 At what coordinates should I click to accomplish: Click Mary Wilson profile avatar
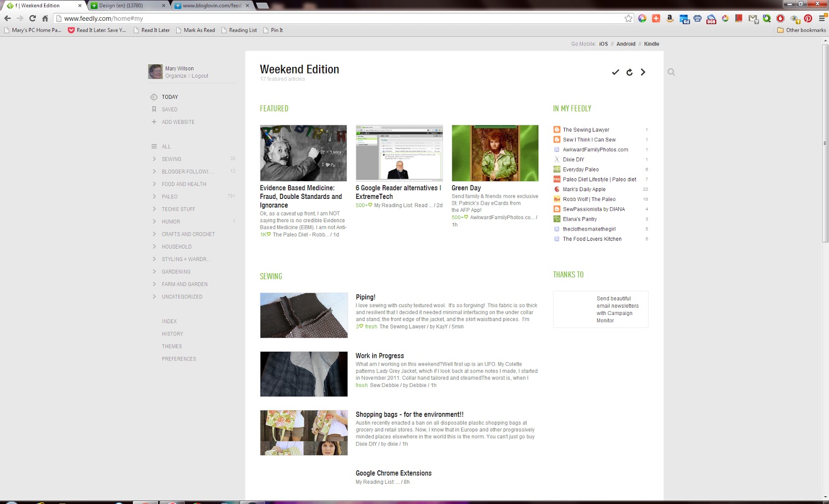point(155,71)
